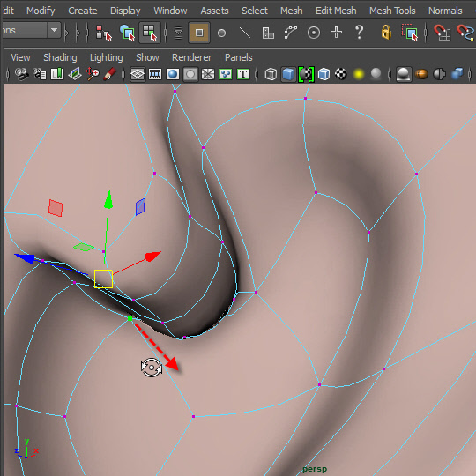Toggle gate mask display

click(190, 74)
